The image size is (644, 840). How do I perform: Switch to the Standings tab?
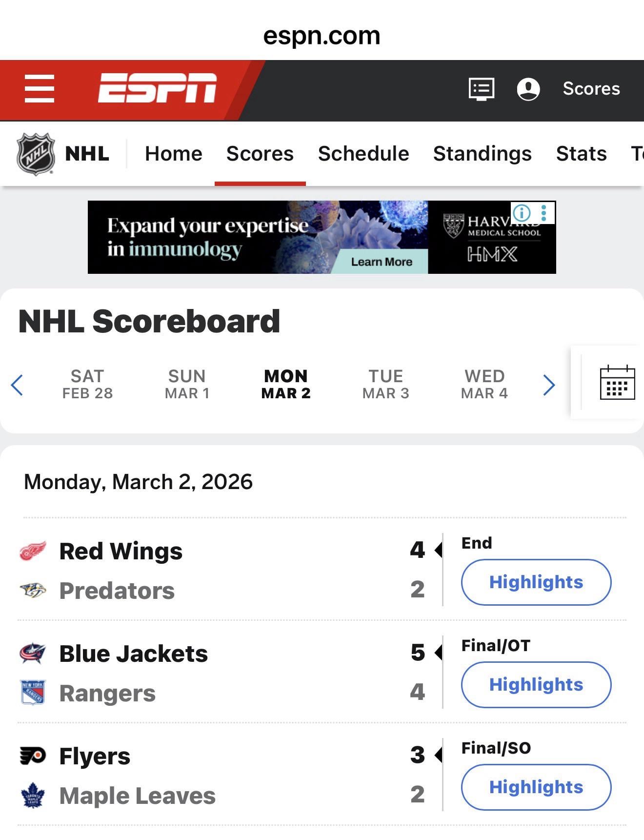482,154
